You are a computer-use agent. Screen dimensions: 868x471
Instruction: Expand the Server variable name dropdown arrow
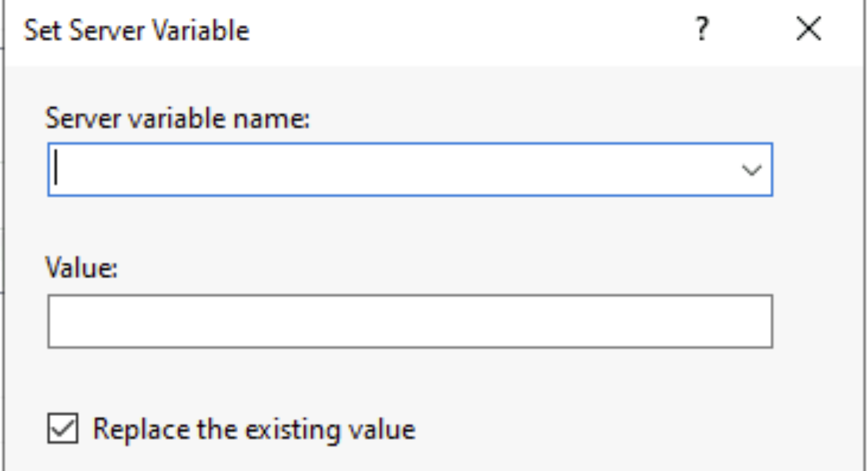click(x=752, y=170)
